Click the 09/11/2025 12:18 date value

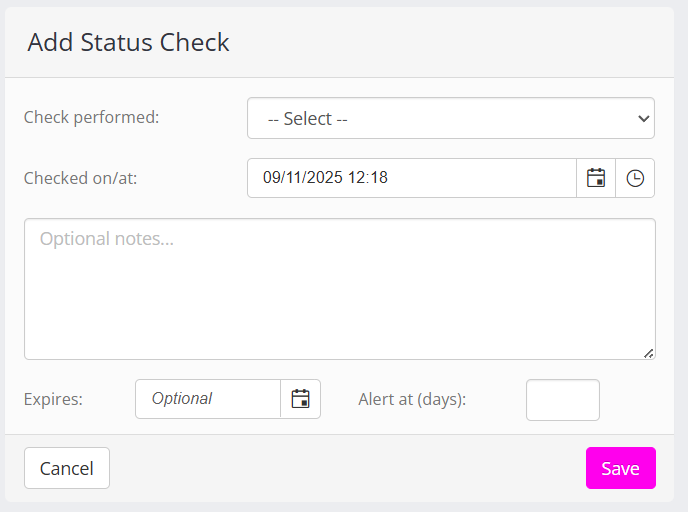(x=325, y=178)
